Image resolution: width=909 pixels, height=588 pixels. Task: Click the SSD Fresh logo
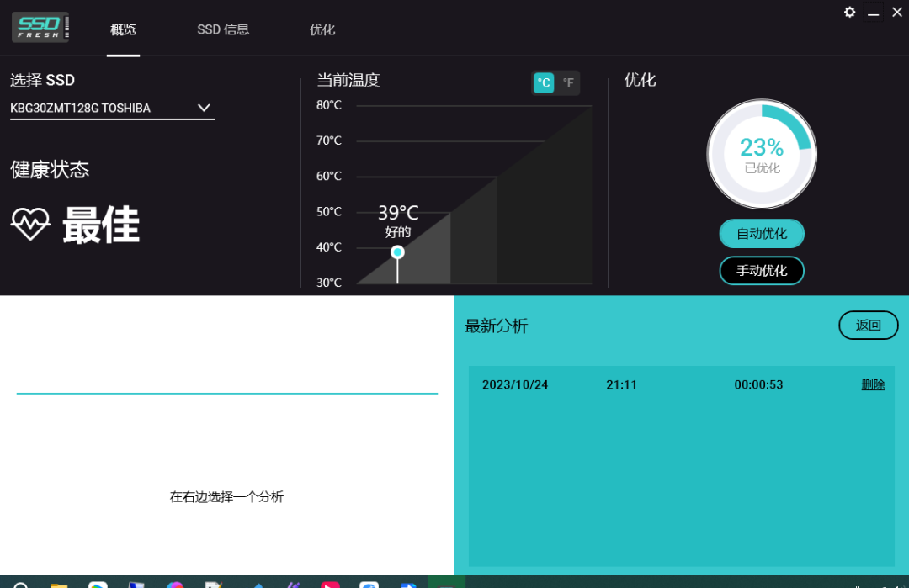tap(40, 26)
